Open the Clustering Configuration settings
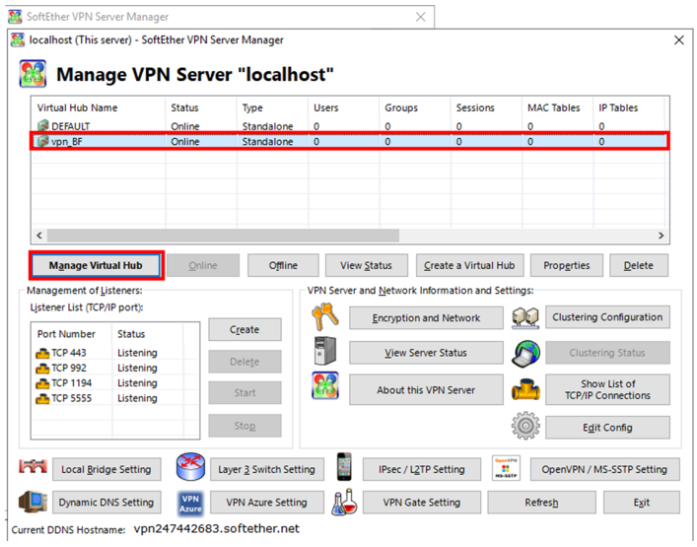 607,318
